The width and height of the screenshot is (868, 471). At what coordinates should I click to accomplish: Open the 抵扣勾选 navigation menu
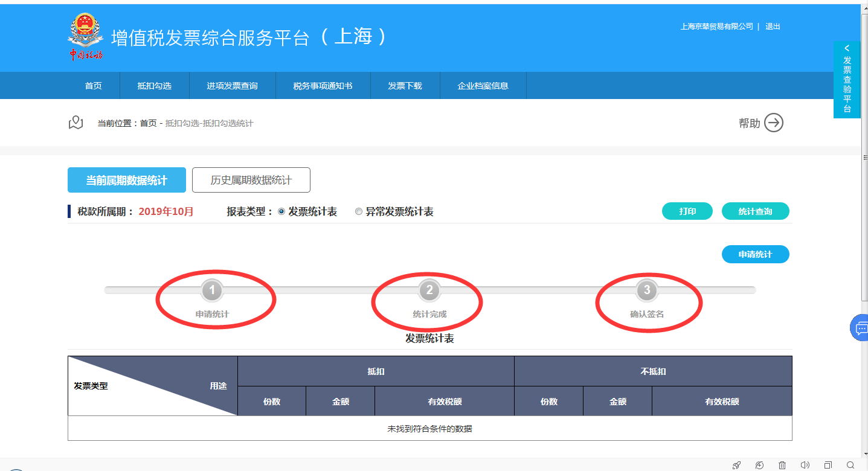(x=155, y=86)
